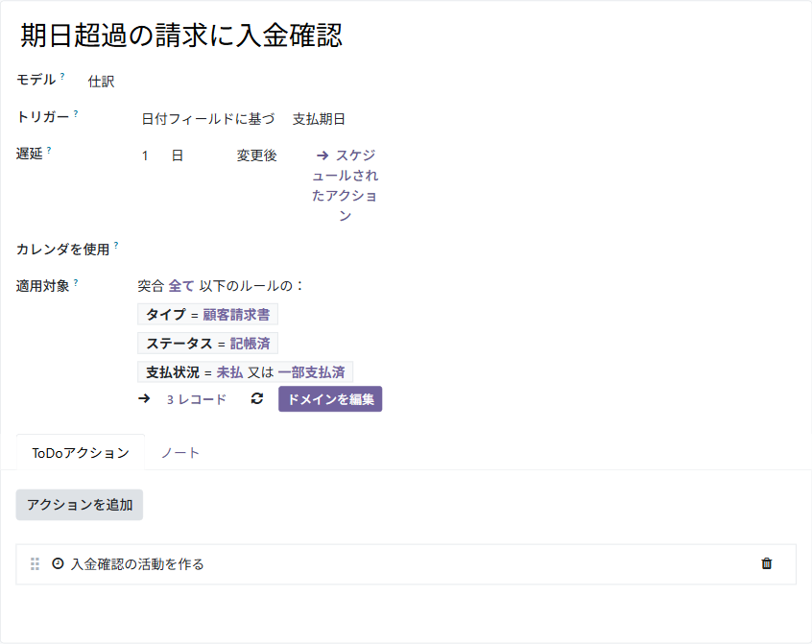812x644 pixels.
Task: Click the カレンダを使用 empty field
Action: 259,250
